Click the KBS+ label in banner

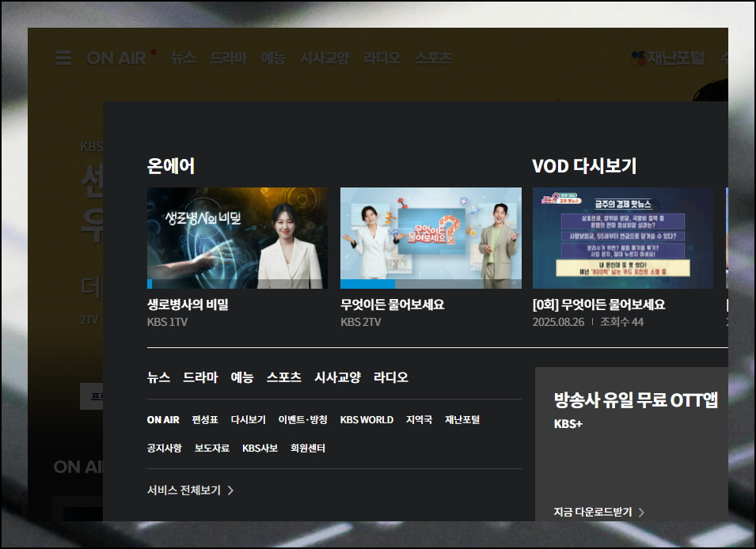click(x=568, y=424)
